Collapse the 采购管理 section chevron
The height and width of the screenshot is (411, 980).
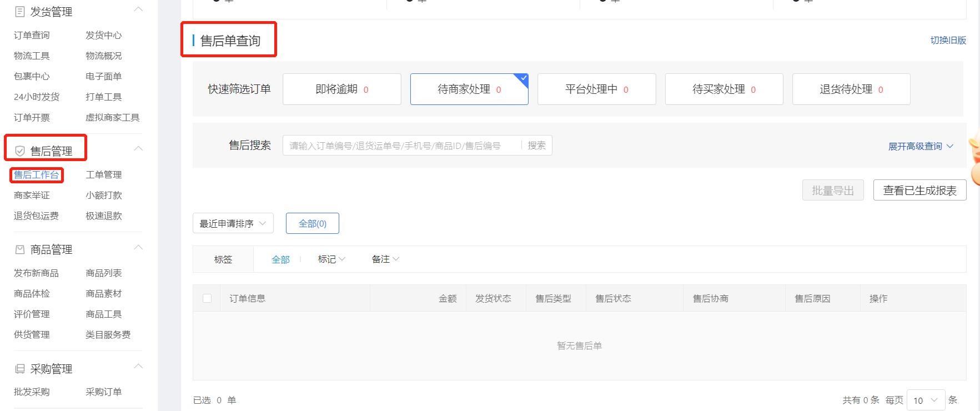coord(138,366)
